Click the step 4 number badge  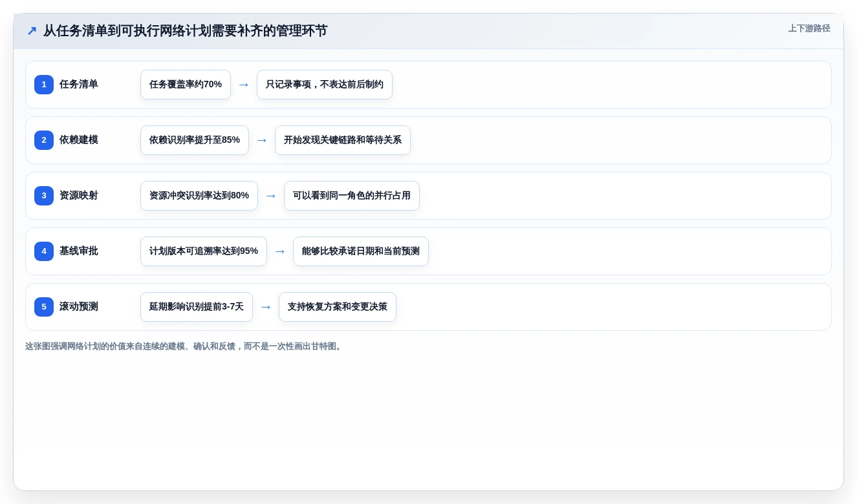coord(44,251)
